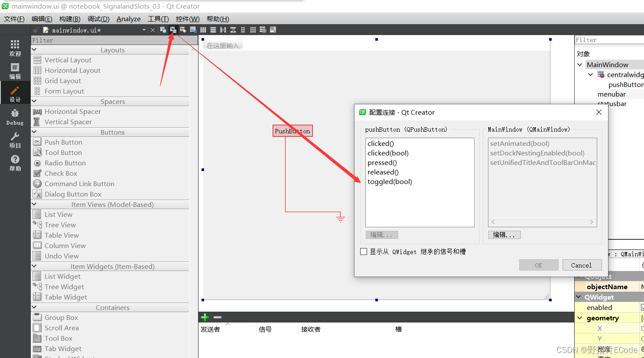This screenshot has height=358, width=644.
Task: Open the mainwindow.ui document dropdown
Action: pyautogui.click(x=144, y=30)
